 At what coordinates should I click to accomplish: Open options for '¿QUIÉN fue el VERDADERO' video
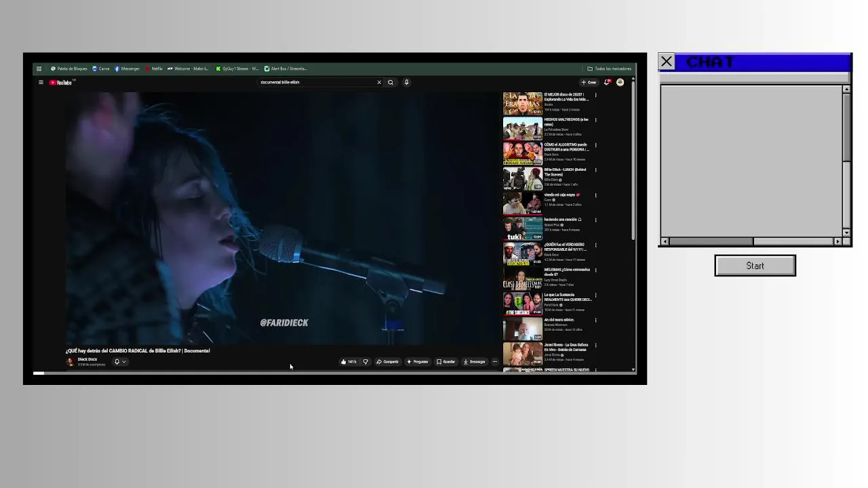pos(595,245)
